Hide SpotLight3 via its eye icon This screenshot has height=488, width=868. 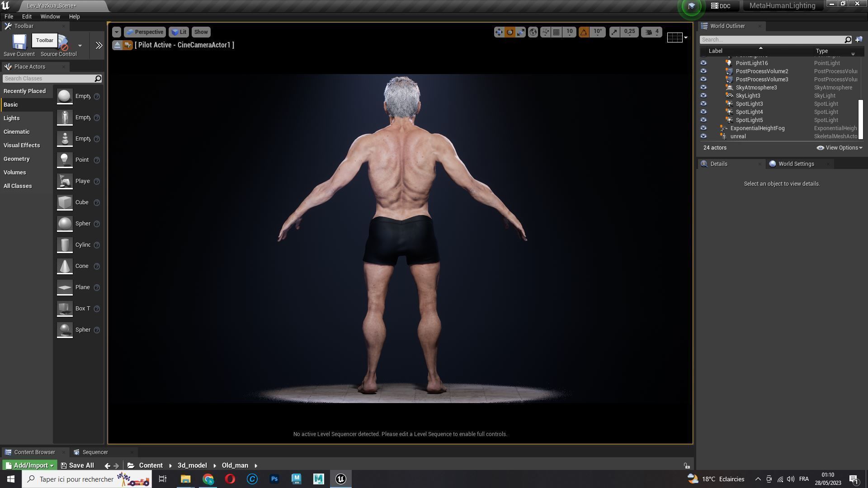(703, 104)
